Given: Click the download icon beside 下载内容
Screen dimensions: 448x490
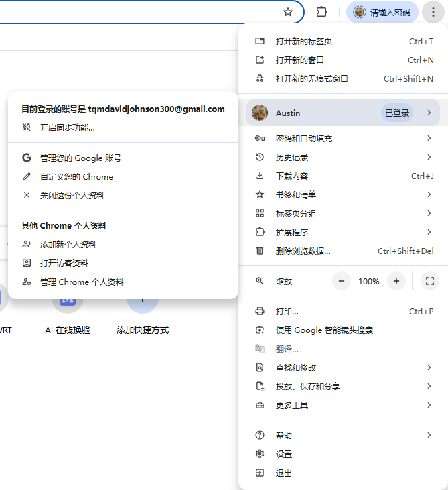Looking at the screenshot, I should [260, 176].
